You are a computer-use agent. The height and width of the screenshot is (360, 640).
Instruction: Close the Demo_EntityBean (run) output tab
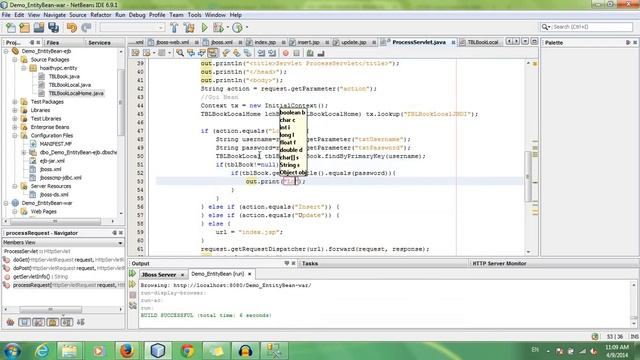pyautogui.click(x=249, y=274)
